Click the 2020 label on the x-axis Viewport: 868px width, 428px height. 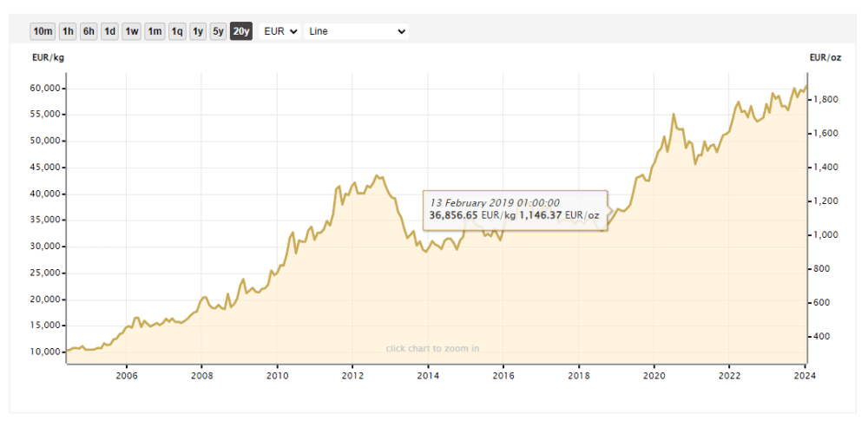653,376
